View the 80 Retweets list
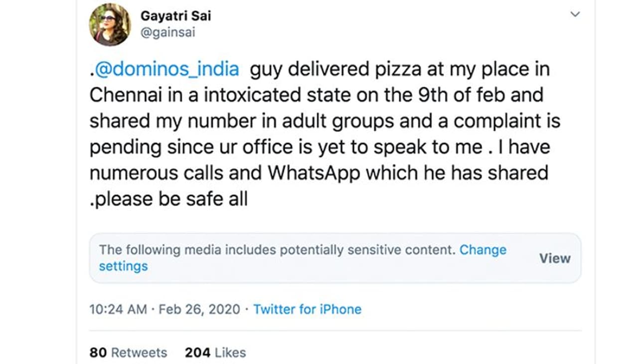Screen dimensions: 638x364 pyautogui.click(x=128, y=353)
